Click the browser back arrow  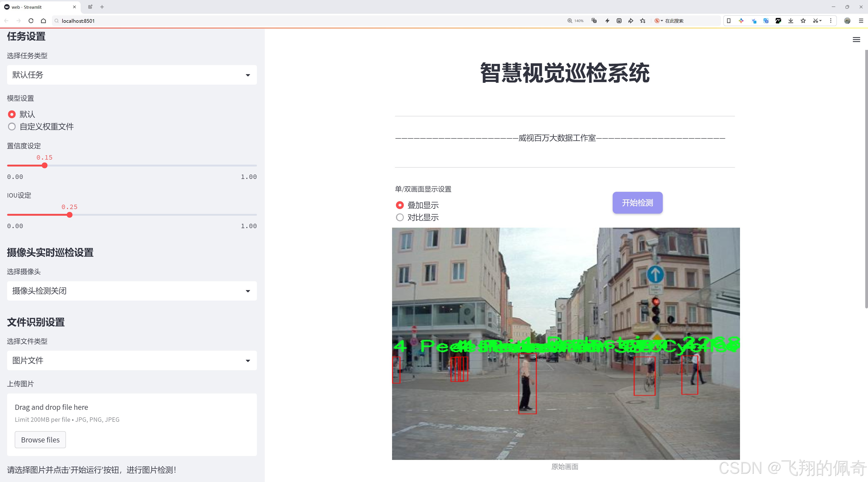coord(6,20)
